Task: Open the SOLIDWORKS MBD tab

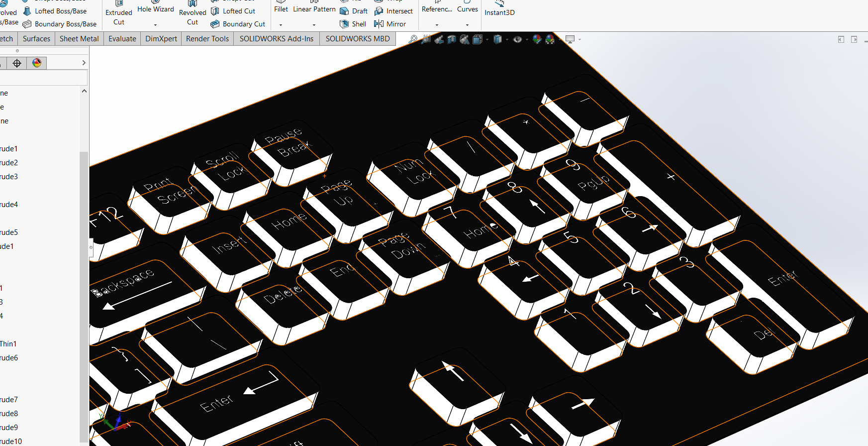Action: [x=358, y=38]
